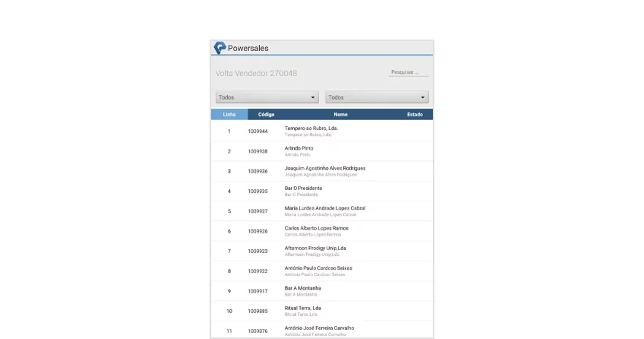644x339 pixels.
Task: Sort by the Nome column header
Action: click(x=340, y=115)
